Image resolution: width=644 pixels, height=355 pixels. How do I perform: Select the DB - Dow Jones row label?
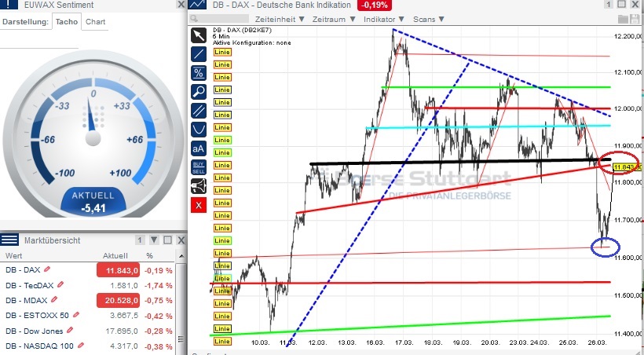click(35, 331)
